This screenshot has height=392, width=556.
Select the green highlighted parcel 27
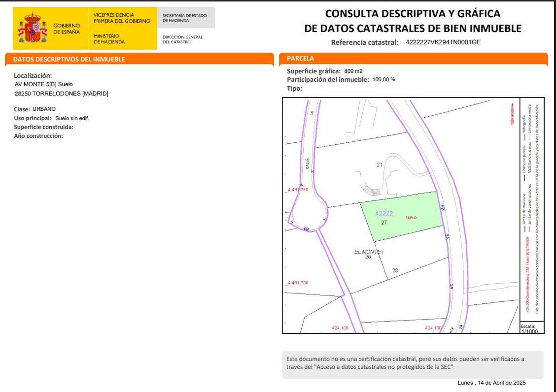tap(401, 216)
